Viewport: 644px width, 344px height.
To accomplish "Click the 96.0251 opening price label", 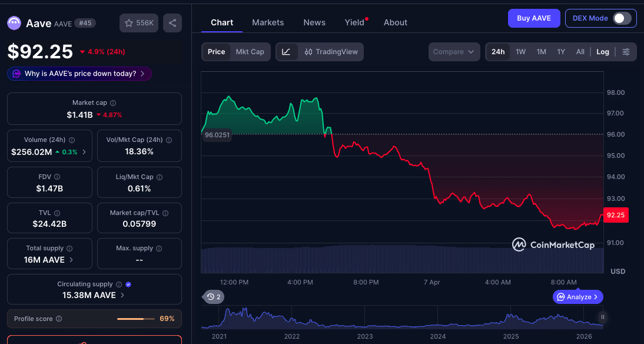I will point(217,135).
